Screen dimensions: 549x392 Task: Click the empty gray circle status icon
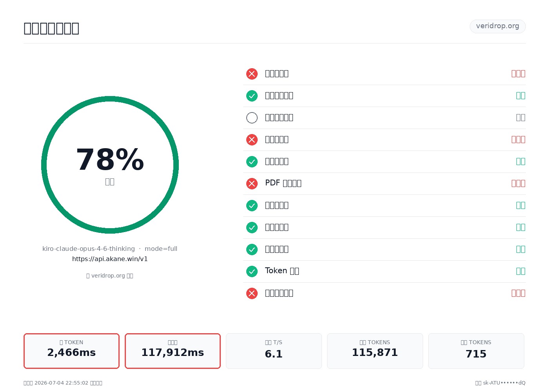pos(252,118)
